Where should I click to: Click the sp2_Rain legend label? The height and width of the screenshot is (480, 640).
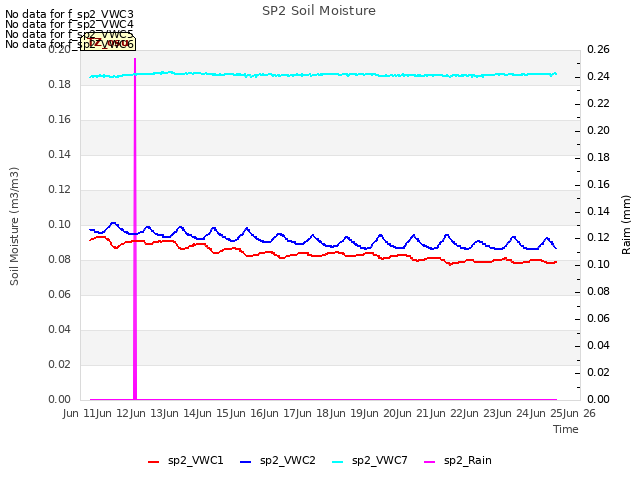click(x=468, y=460)
